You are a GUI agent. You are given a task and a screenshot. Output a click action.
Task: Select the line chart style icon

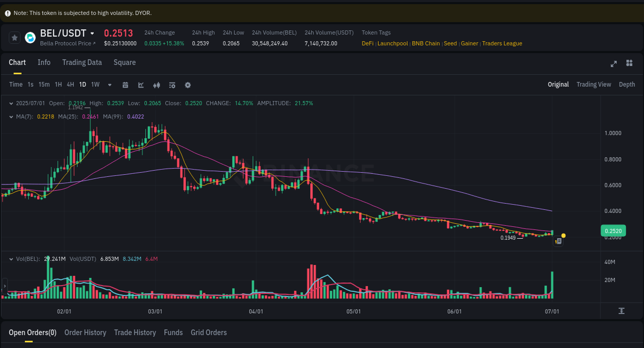click(x=141, y=85)
